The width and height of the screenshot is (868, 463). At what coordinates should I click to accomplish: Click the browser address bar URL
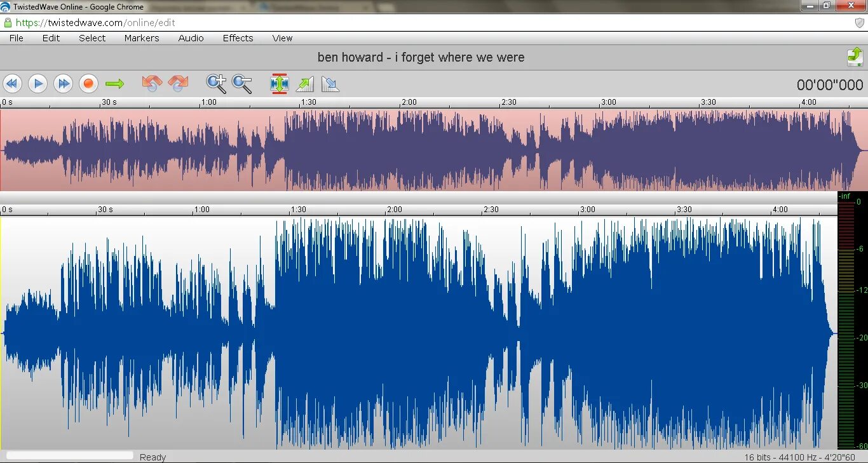[95, 22]
